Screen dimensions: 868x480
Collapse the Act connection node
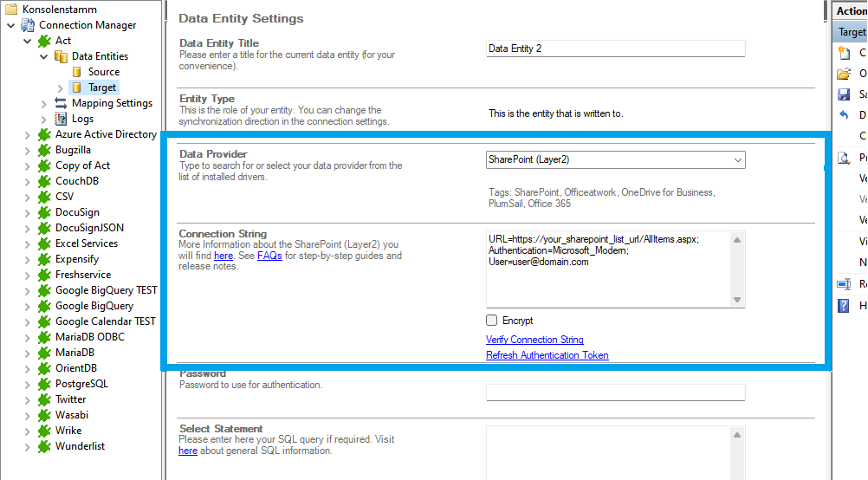[28, 41]
